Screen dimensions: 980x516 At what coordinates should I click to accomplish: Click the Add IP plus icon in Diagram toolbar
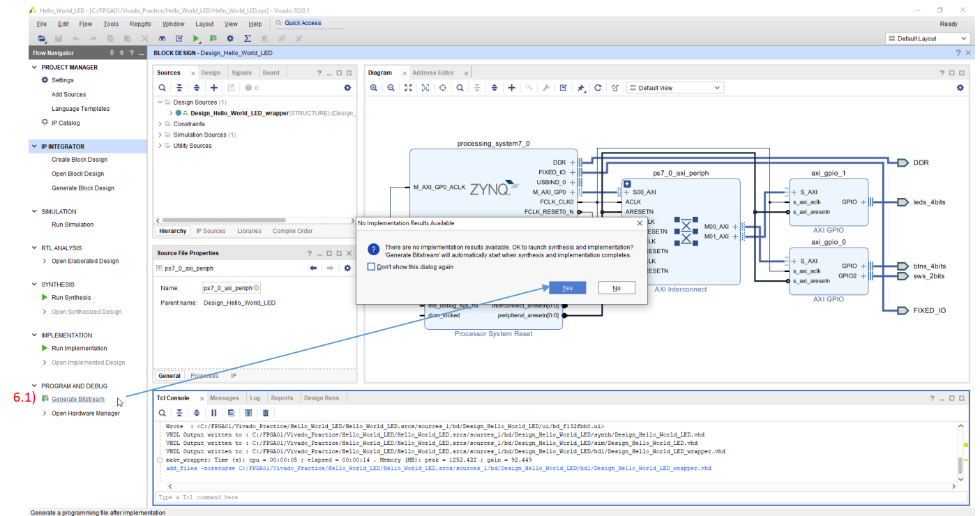(x=511, y=88)
